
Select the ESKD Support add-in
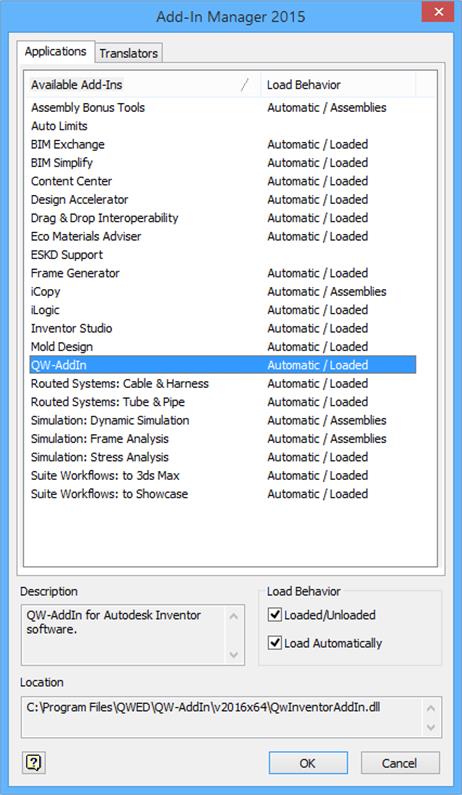coord(223,255)
